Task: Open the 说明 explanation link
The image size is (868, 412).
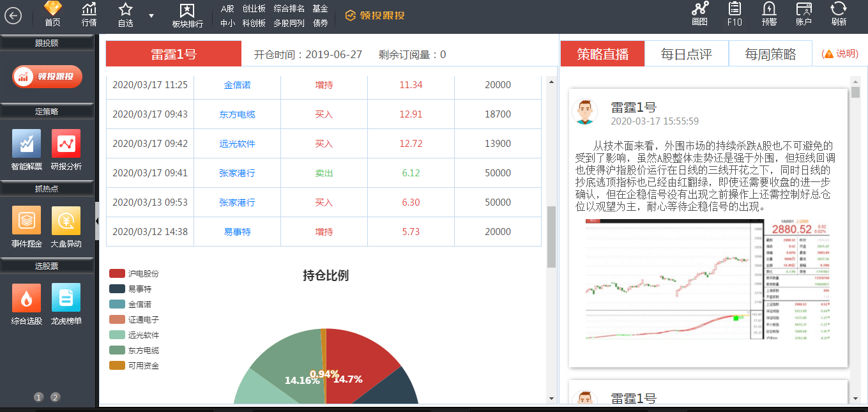Action: (841, 54)
